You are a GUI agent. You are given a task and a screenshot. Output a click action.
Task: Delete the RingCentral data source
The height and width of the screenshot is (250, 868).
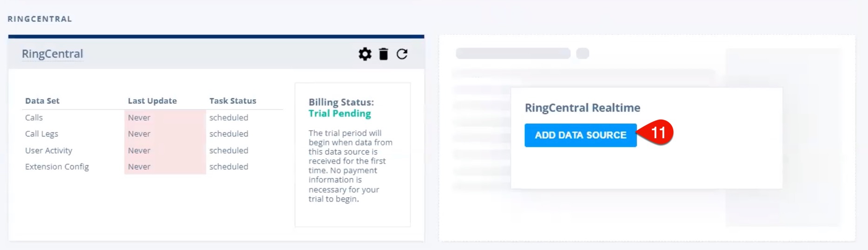point(384,54)
